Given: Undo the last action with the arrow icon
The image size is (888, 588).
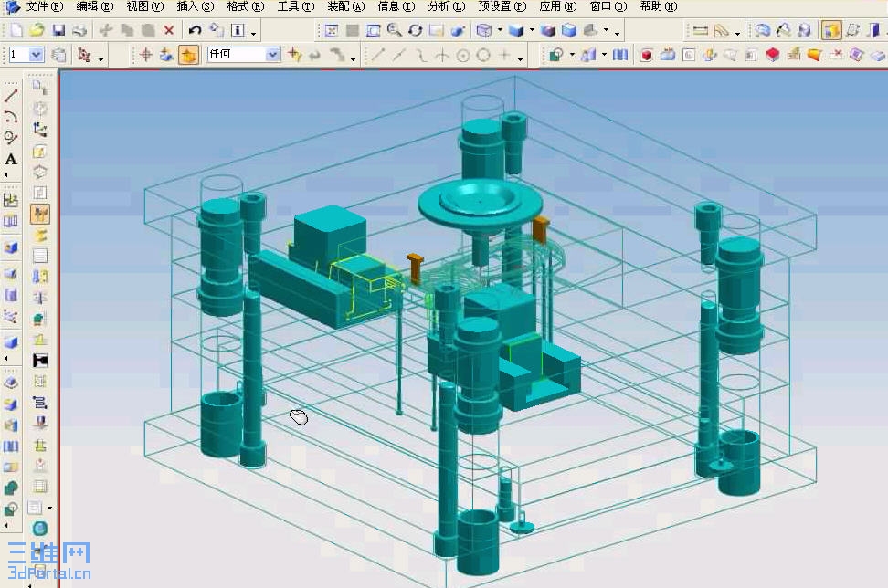Looking at the screenshot, I should click(x=195, y=30).
